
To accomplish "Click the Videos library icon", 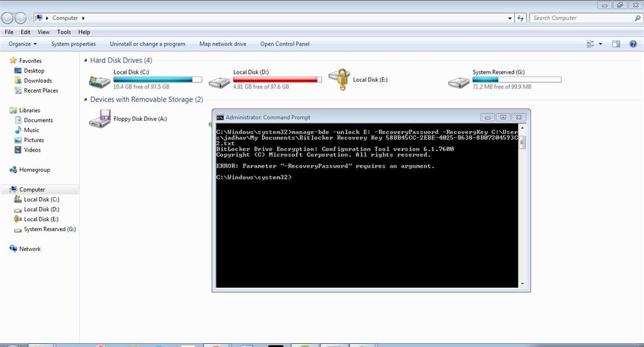I will pos(18,150).
